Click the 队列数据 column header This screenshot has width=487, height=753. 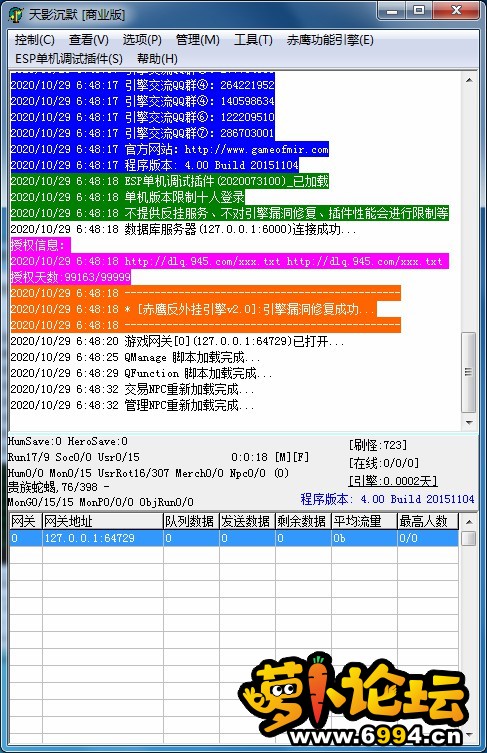tap(191, 521)
